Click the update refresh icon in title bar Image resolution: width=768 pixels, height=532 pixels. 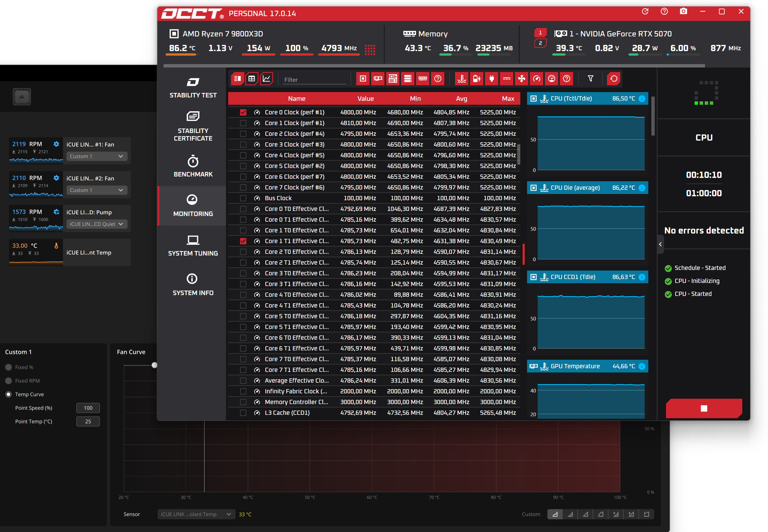(x=645, y=12)
